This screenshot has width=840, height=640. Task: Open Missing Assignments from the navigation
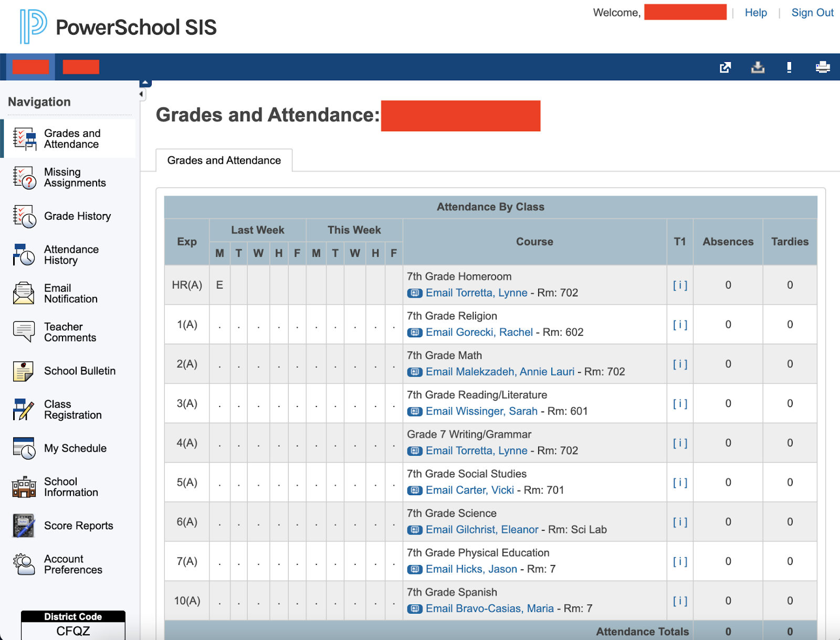(75, 177)
